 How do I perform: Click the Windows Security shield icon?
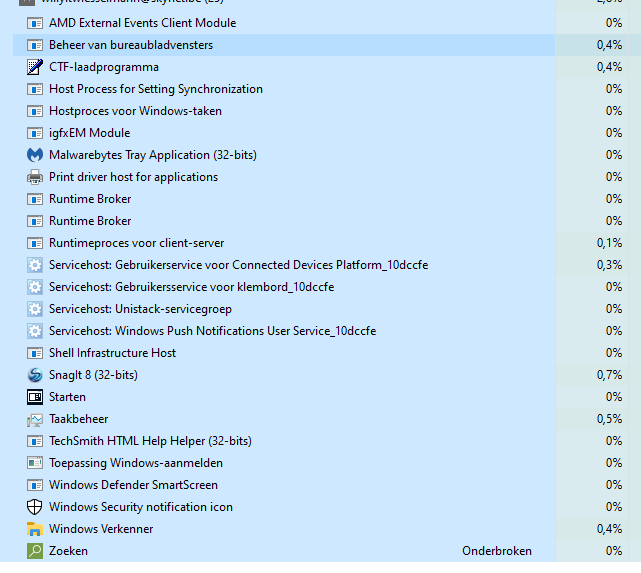click(x=35, y=507)
